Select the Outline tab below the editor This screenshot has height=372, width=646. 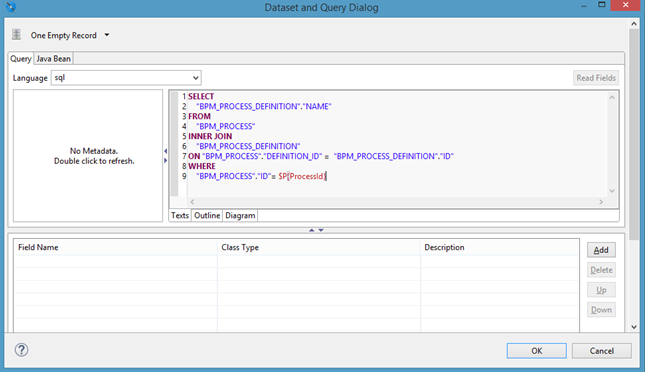tap(207, 215)
